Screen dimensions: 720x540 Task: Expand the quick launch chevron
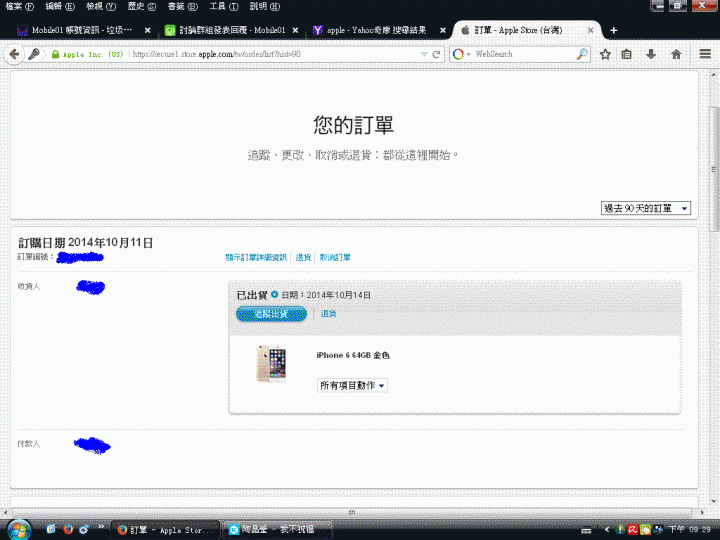101,527
